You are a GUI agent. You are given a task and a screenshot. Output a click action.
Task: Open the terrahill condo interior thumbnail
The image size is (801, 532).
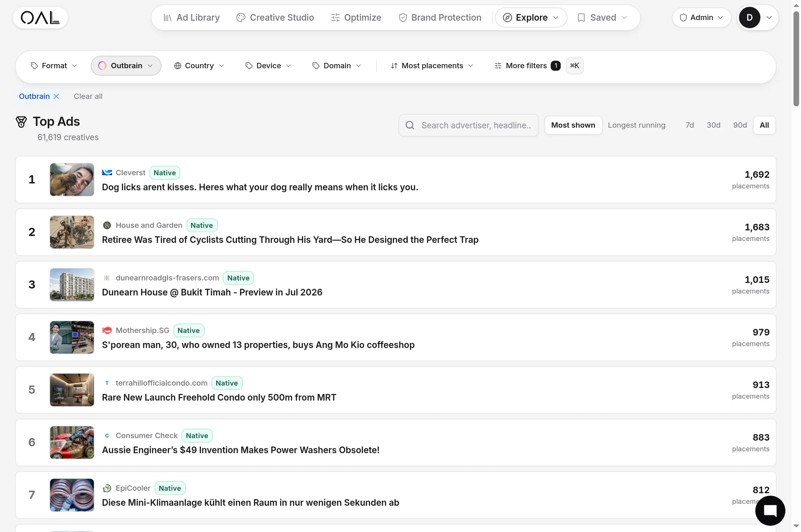click(72, 390)
